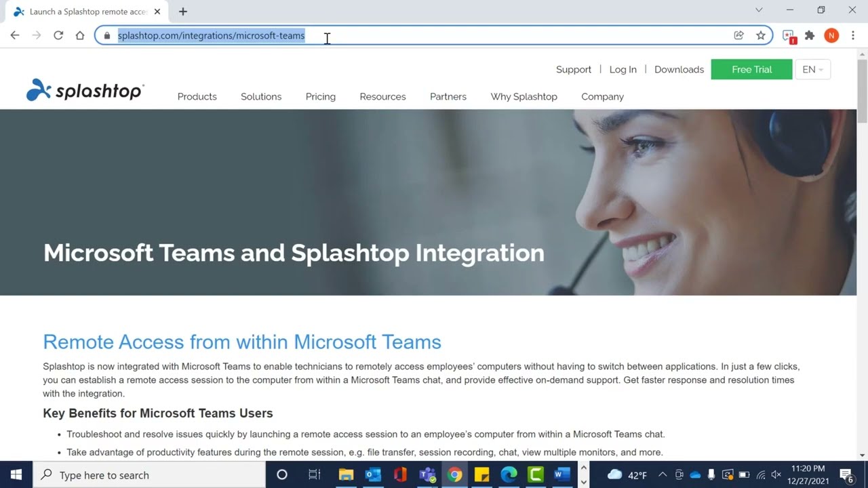868x488 pixels.
Task: Click the page vertical scrollbar
Action: (x=863, y=91)
